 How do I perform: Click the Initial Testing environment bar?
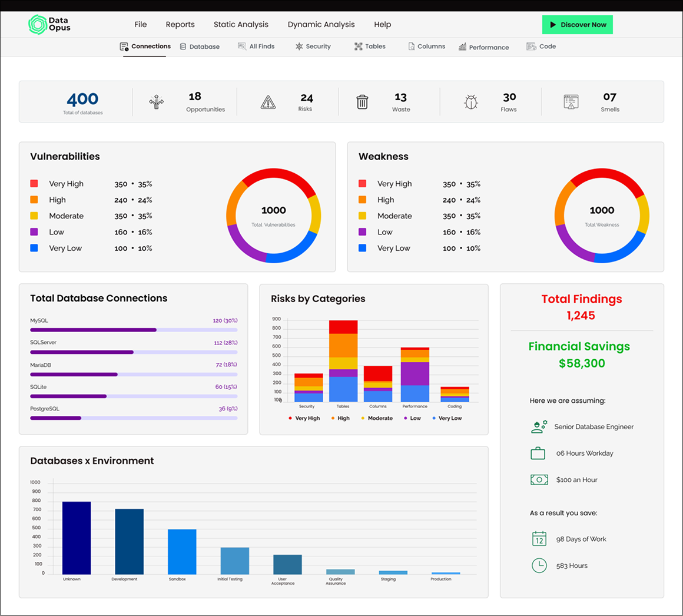235,561
